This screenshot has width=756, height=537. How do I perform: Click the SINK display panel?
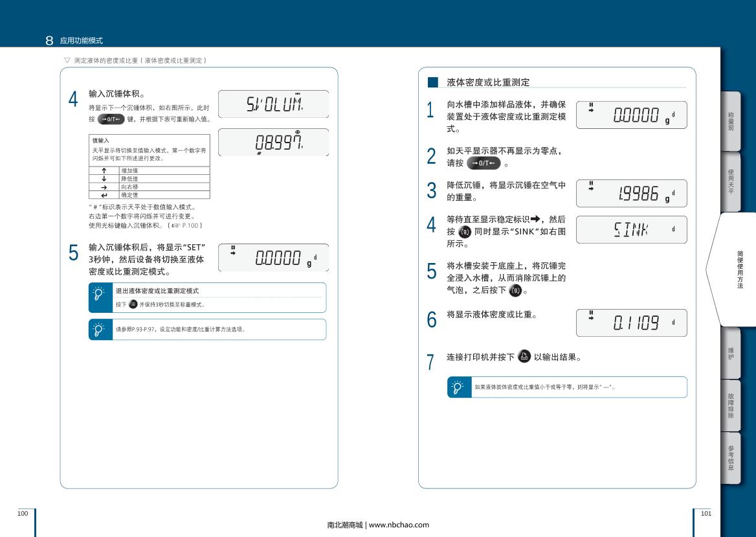[x=631, y=229]
